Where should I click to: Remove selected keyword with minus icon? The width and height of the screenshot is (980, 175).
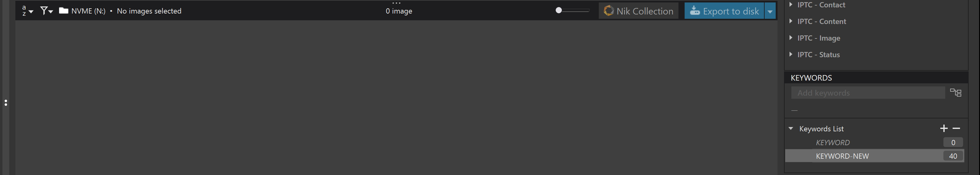[956, 129]
